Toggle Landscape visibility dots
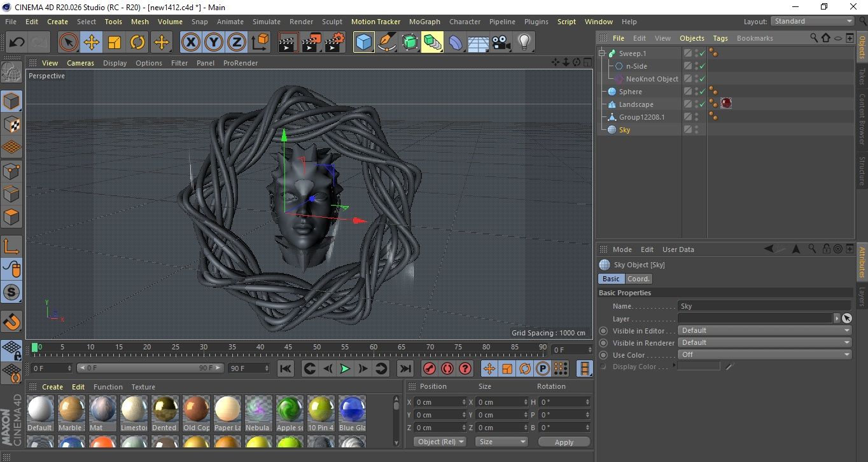Image resolution: width=868 pixels, height=462 pixels. pos(696,104)
